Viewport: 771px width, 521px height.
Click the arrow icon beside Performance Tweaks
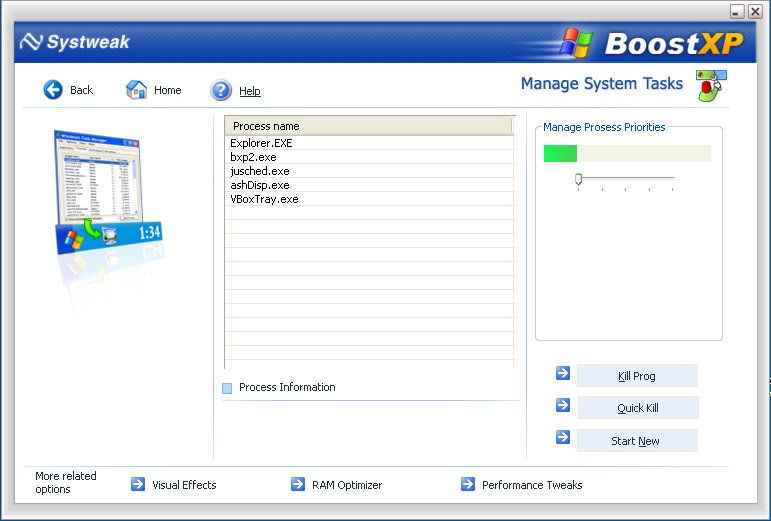468,484
